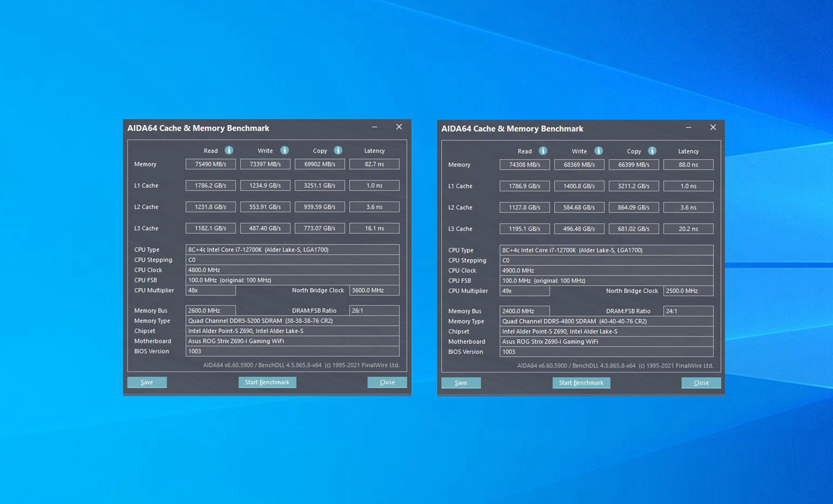Select the 1182.1 GB/s L3 Cache read value
The width and height of the screenshot is (833, 504).
[x=211, y=228]
